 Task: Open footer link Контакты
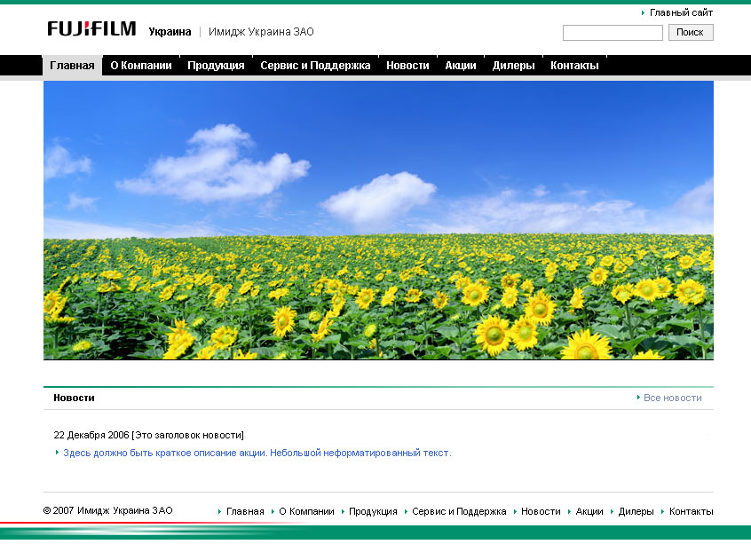pos(691,511)
